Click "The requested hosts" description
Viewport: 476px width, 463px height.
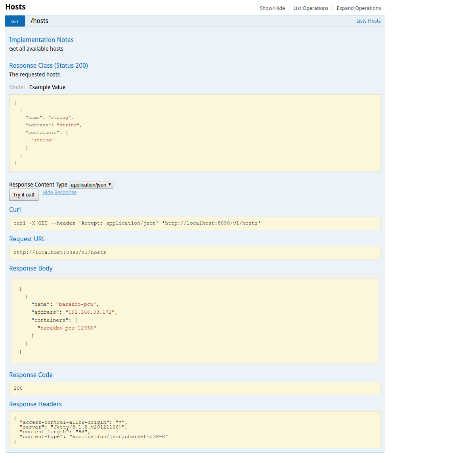coord(34,74)
